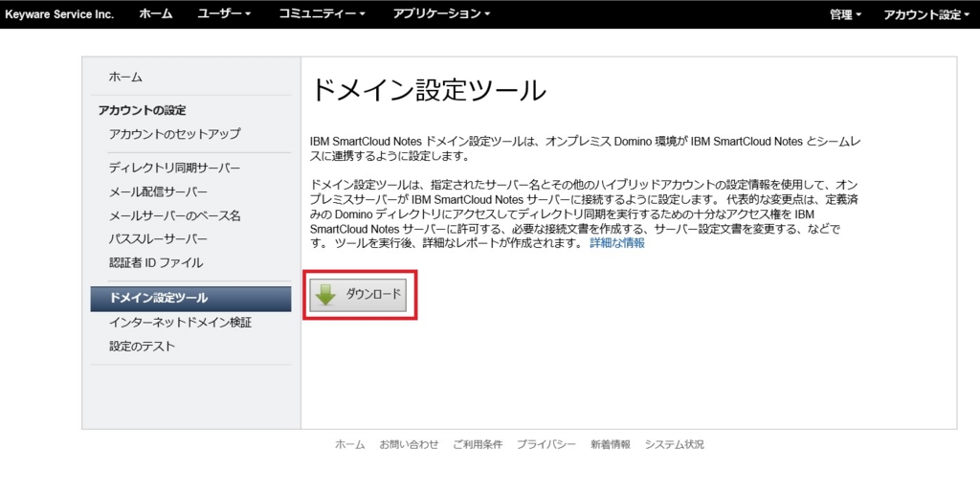Select 認証者 ID ファイル in the sidebar

click(156, 263)
